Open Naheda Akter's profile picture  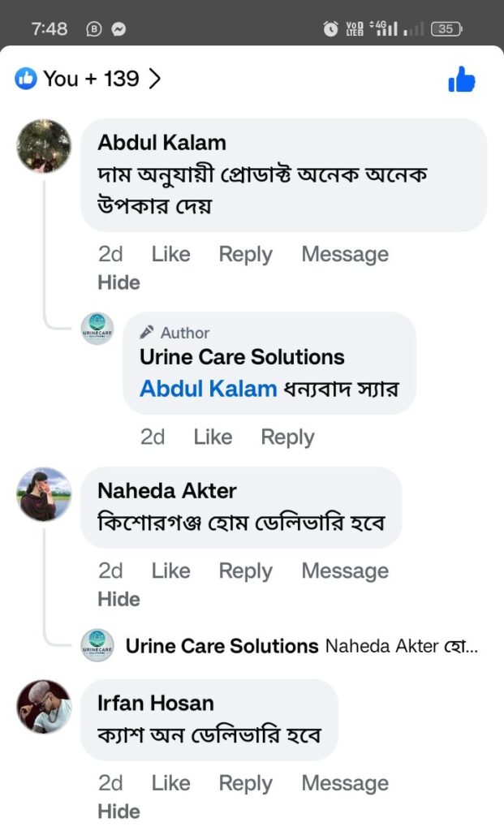[x=44, y=494]
